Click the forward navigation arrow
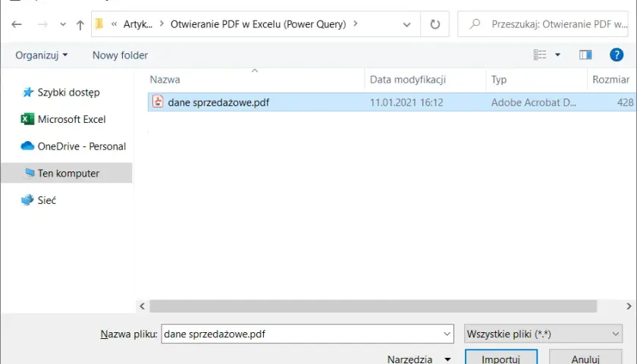Image resolution: width=637 pixels, height=364 pixels. (x=42, y=24)
